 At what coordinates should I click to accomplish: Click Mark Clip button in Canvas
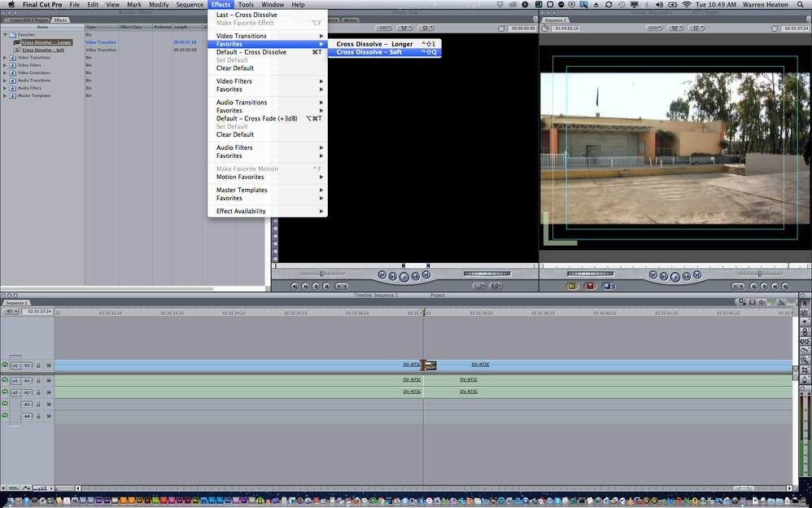tap(775, 286)
